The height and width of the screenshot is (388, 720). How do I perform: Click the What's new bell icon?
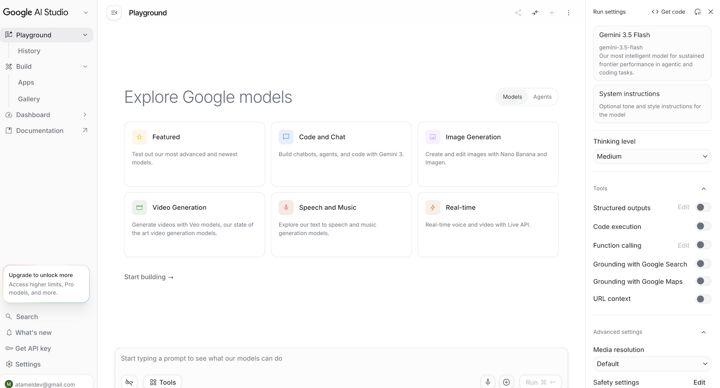click(9, 332)
